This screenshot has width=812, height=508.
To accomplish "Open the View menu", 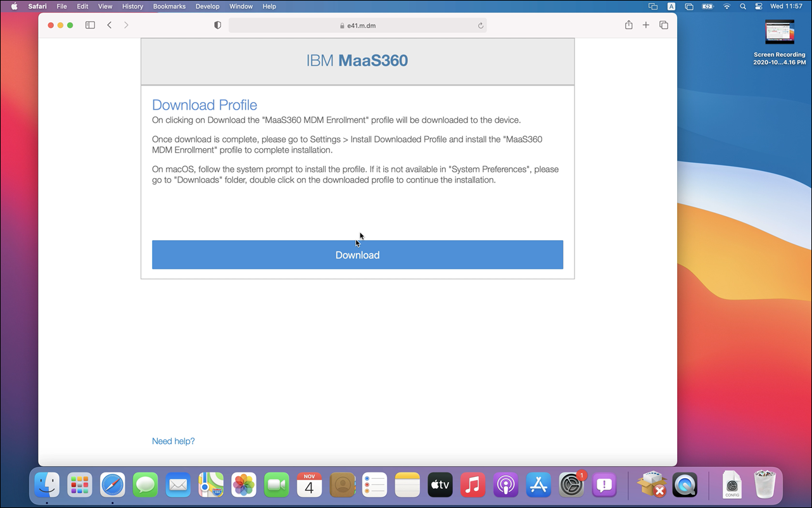I will pos(105,6).
